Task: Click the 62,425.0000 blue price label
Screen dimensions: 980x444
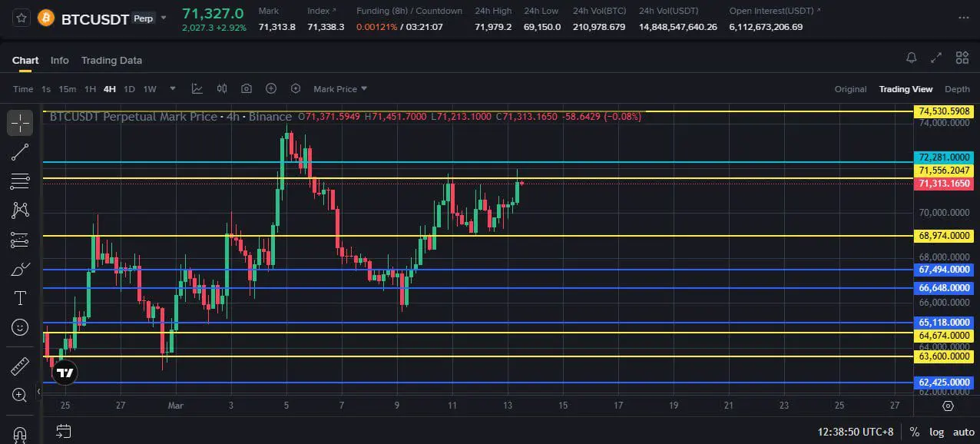Action: [x=944, y=383]
